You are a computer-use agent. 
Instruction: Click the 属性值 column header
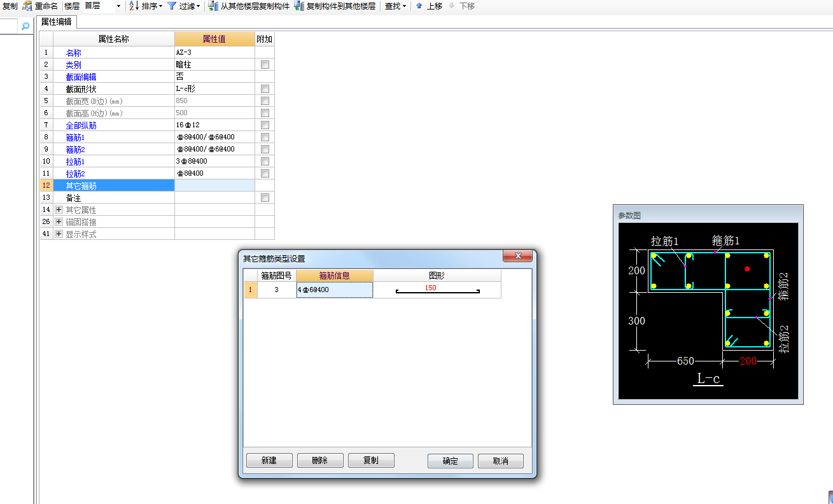pyautogui.click(x=214, y=39)
